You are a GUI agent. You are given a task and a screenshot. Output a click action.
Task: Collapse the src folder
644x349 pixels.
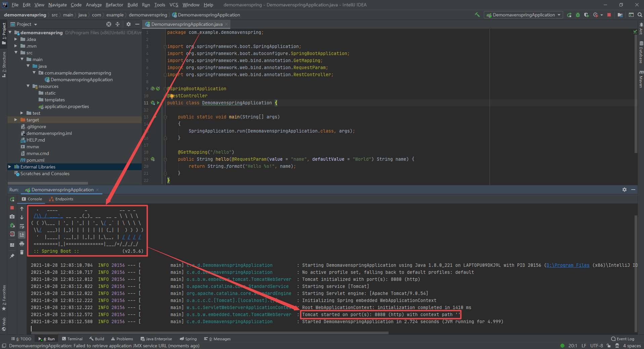pos(16,53)
